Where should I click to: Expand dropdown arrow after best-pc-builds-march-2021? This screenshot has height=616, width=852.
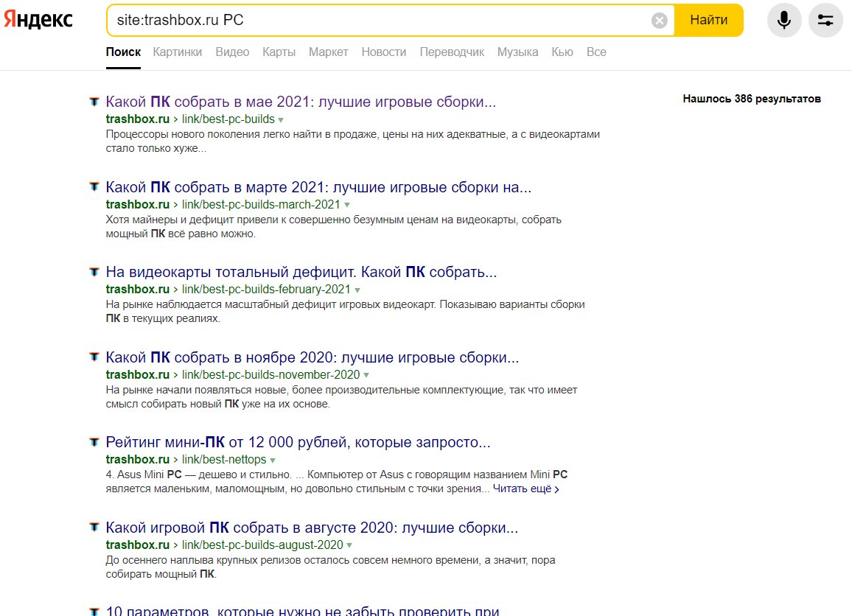pyautogui.click(x=346, y=206)
